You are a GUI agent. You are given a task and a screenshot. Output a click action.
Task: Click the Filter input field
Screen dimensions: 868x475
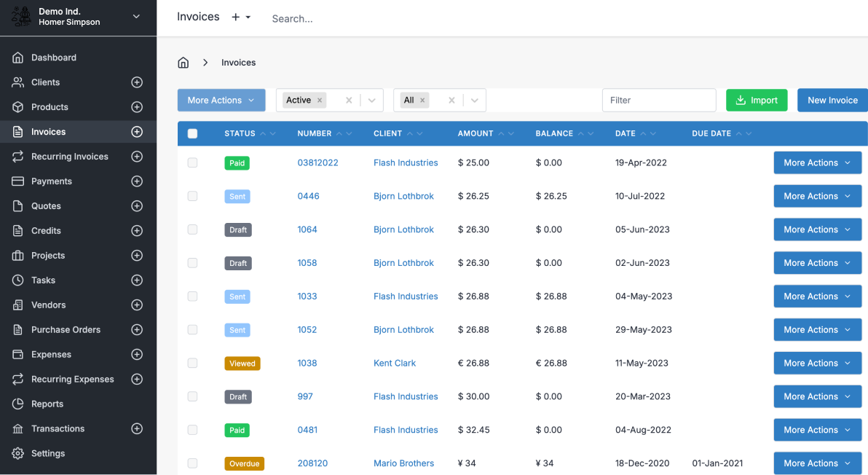click(658, 101)
